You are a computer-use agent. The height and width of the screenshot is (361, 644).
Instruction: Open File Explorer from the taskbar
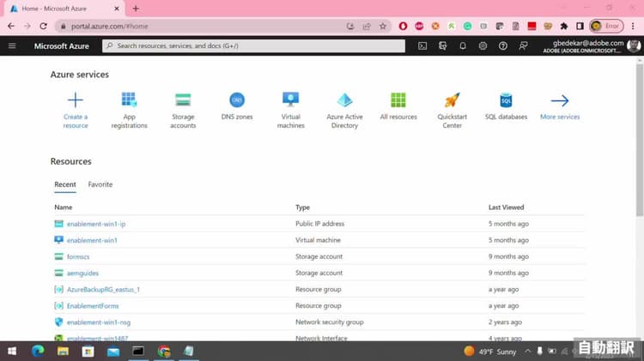coord(63,352)
